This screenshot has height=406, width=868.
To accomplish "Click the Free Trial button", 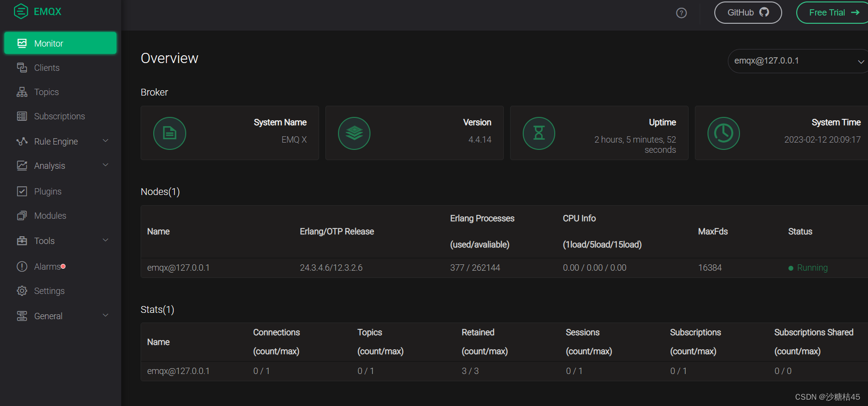I will click(833, 13).
